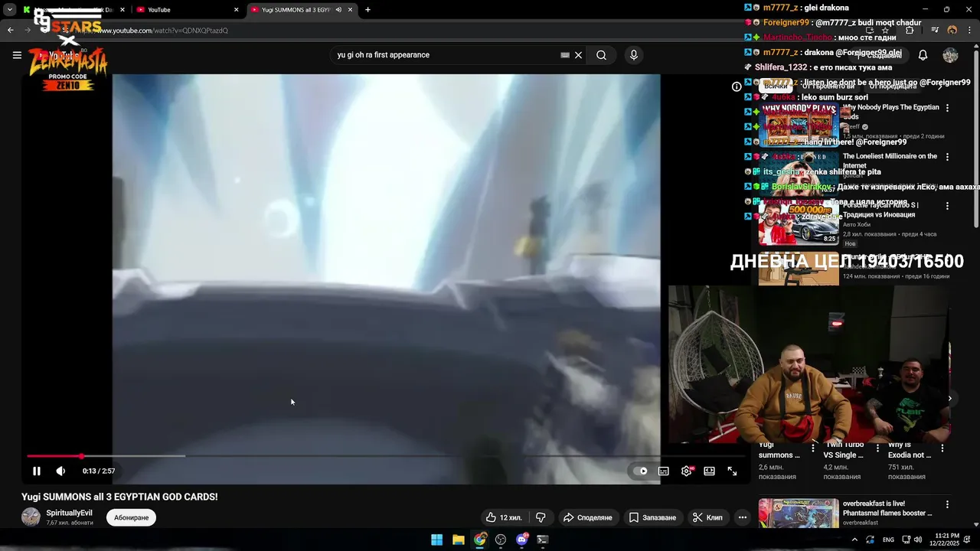Switch to the first Kick browser tab
The width and height of the screenshot is (980, 551).
73,10
